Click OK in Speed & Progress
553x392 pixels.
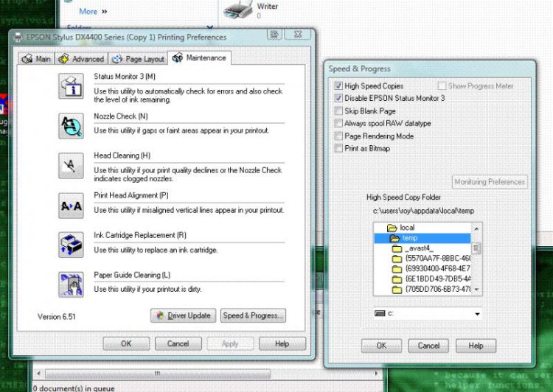pyautogui.click(x=382, y=346)
